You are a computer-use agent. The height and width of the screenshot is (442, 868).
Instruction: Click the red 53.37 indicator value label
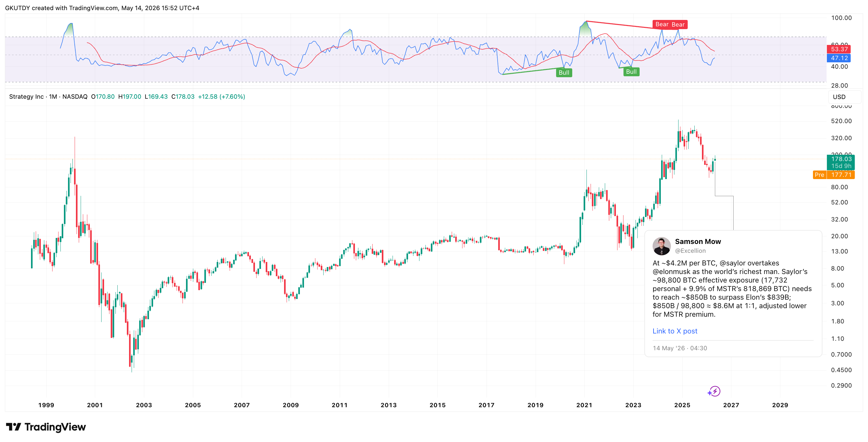[x=839, y=49]
